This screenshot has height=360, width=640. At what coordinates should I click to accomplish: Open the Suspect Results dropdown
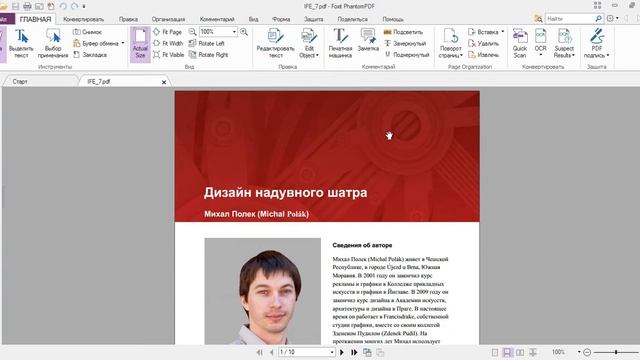[x=564, y=43]
